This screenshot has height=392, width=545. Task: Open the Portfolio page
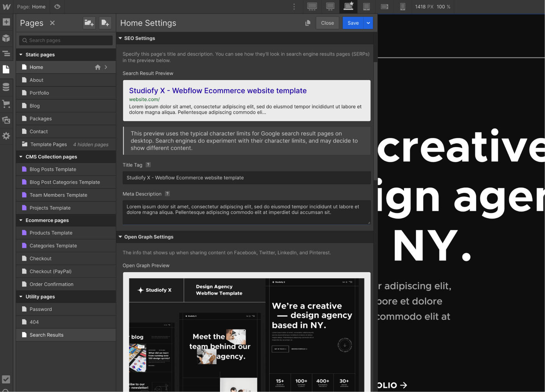point(66,93)
